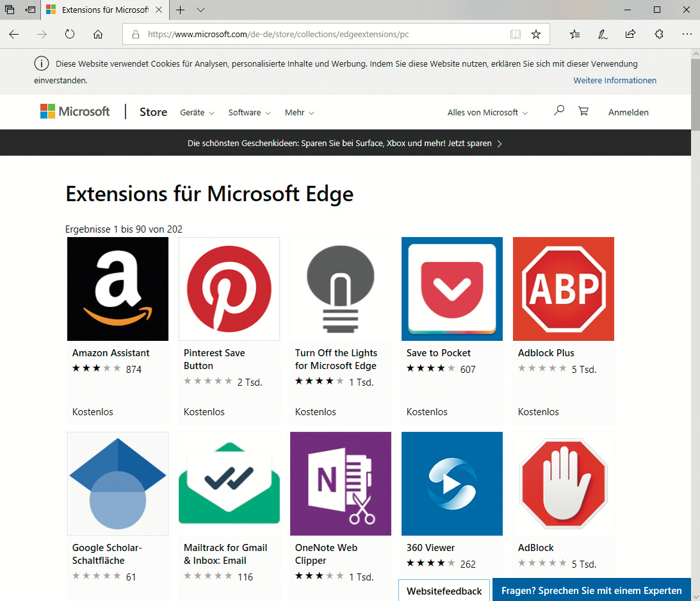Screen dimensions: 700x601
Task: Open the Favorites hub icon
Action: (574, 34)
